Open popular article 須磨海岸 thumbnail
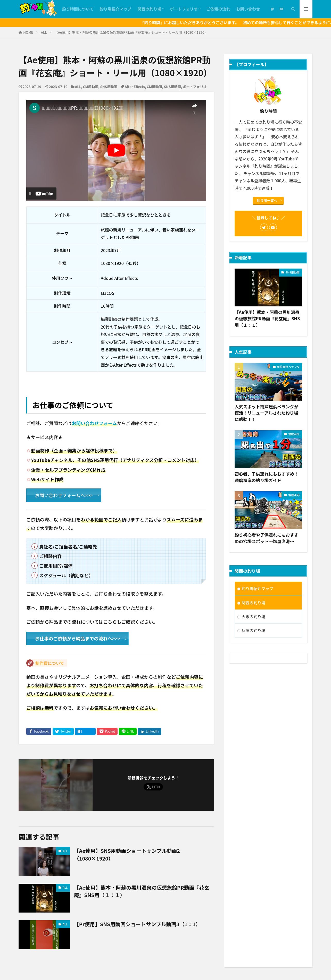Image resolution: width=331 pixels, height=980 pixels. (268, 449)
